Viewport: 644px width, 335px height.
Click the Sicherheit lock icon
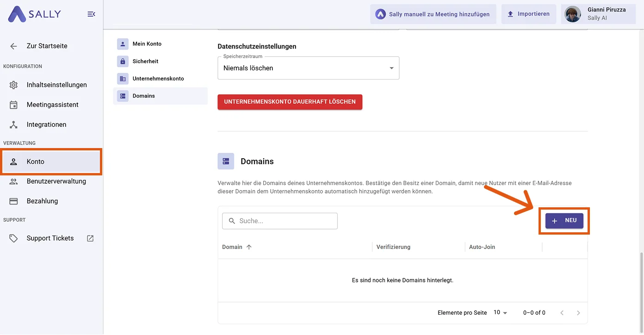[x=123, y=62]
